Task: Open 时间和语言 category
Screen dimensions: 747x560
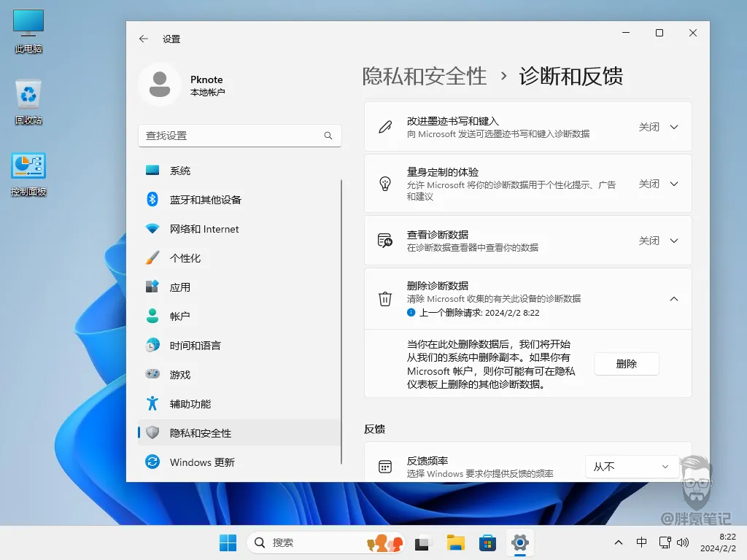Action: click(x=239, y=346)
